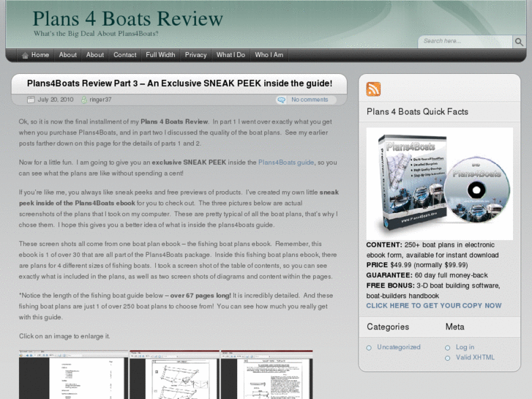Viewport: 532px width, 399px height.
Task: Enlarge the third plans page screenshot thumbnail
Action: pos(266,375)
